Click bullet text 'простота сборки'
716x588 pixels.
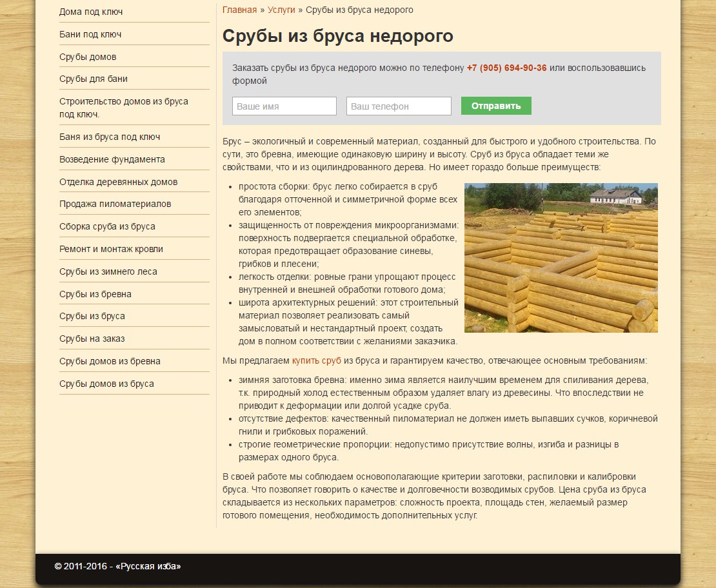point(272,187)
